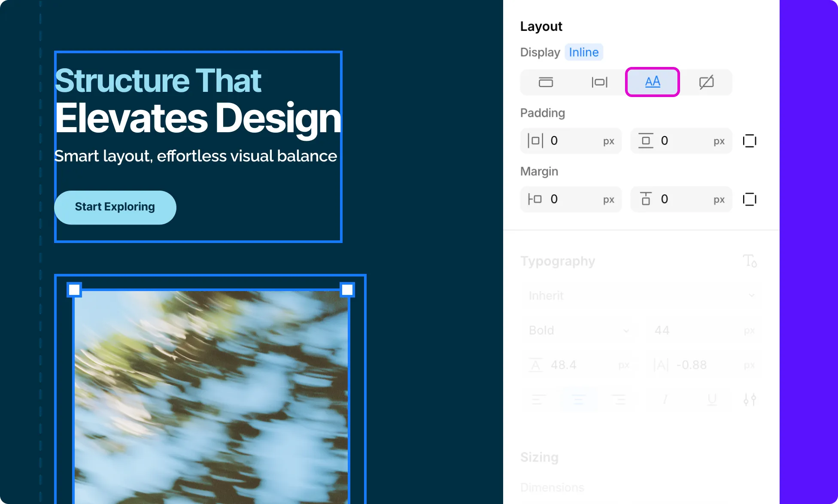Click the horizontal margin icon

pyautogui.click(x=535, y=199)
